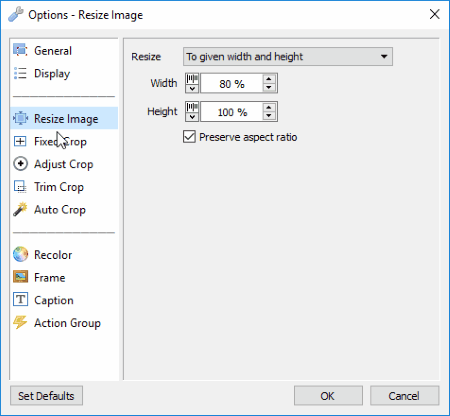Increase Width value with up arrow
The image size is (450, 416).
[269, 79]
